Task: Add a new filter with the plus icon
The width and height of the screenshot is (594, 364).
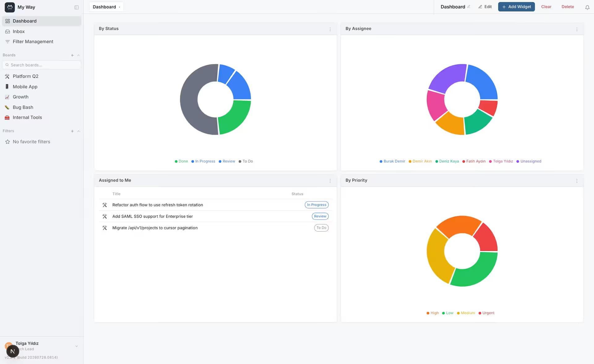Action: pos(72,131)
